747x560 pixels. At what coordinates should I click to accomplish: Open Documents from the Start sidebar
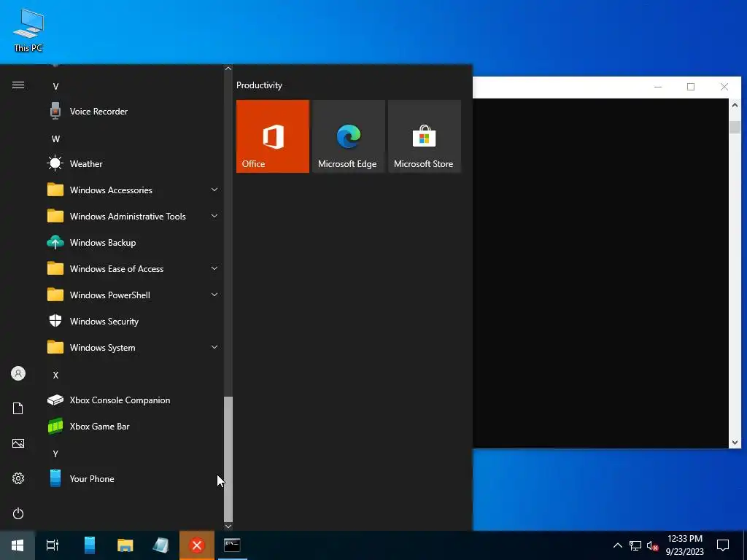18,408
